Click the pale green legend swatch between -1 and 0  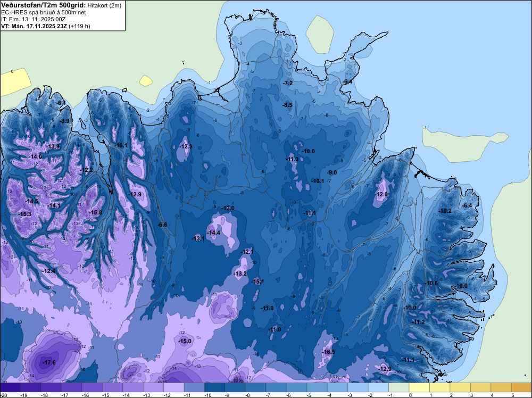coord(398,387)
